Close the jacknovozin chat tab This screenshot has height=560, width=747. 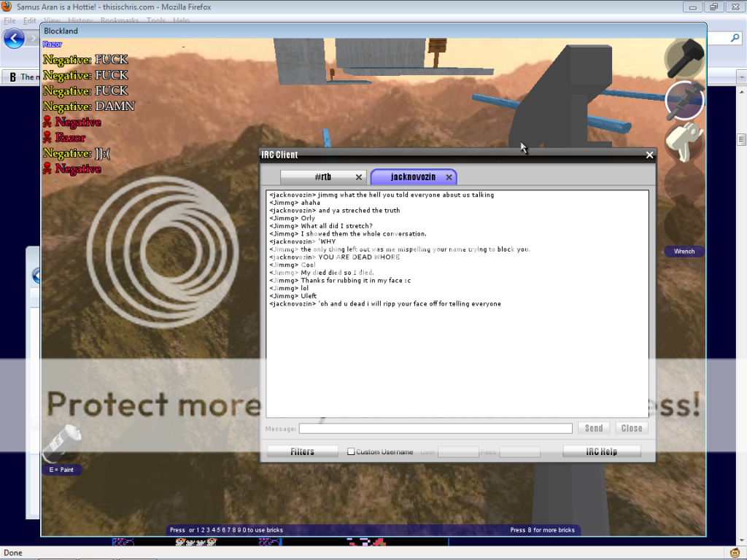pyautogui.click(x=449, y=177)
